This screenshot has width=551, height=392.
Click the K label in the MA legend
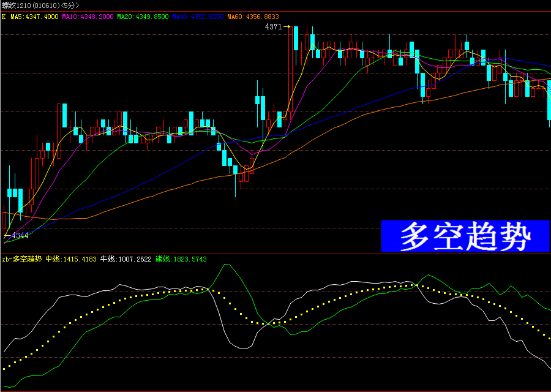[4, 17]
